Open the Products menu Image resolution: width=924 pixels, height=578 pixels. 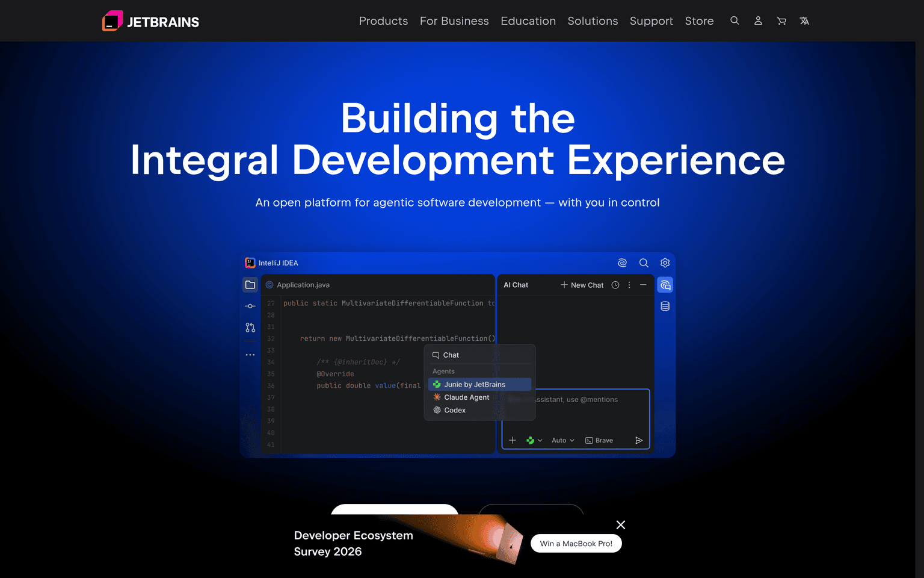coord(383,21)
